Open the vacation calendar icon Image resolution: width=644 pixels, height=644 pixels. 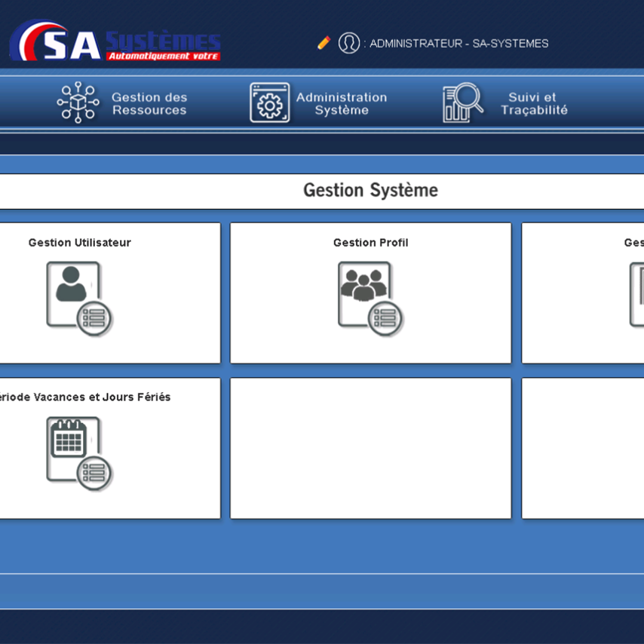79,454
